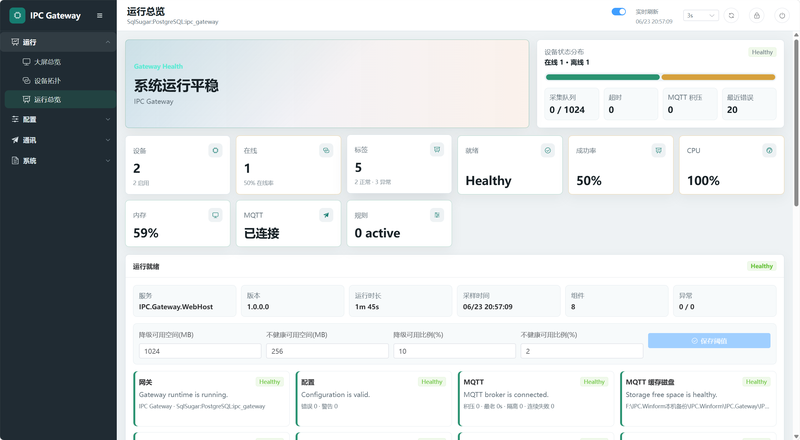Click the 采集队列 0 / 1024 tile
This screenshot has height=440, width=800.
(x=571, y=104)
